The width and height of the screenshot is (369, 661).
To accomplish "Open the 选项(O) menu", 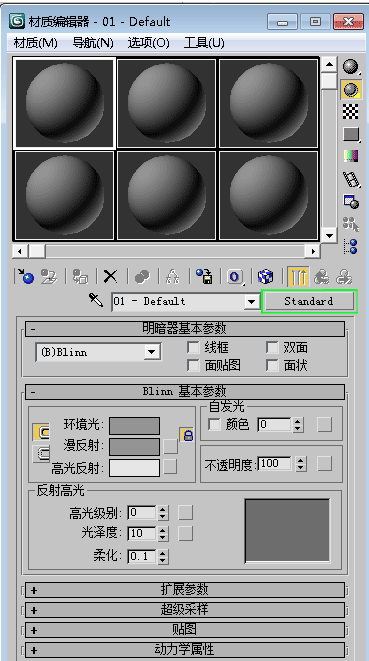I will coord(148,43).
